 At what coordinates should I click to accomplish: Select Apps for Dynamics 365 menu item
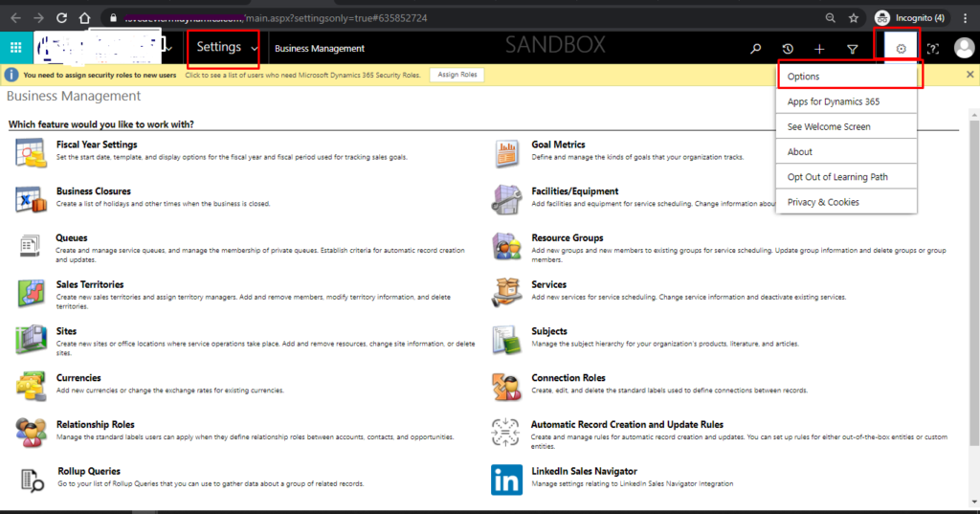coord(846,101)
